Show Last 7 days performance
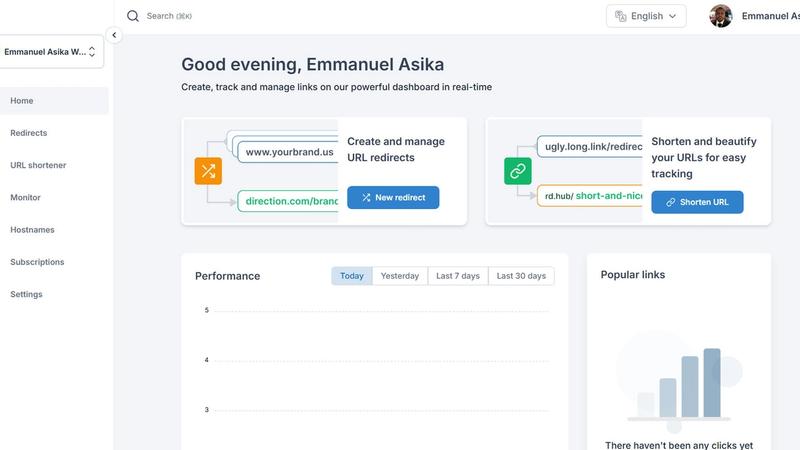This screenshot has height=450, width=800. tap(458, 276)
